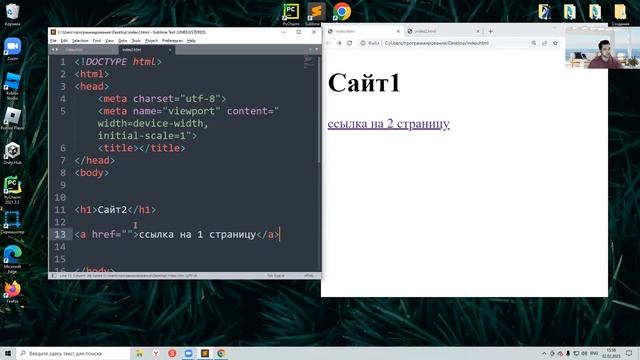The height and width of the screenshot is (360, 640).
Task: Bookmark this page with the star icon
Action: [x=555, y=43]
